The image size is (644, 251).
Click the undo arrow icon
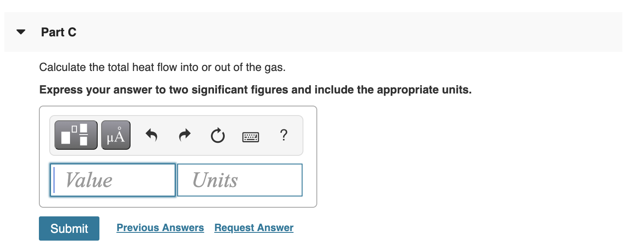pyautogui.click(x=151, y=135)
